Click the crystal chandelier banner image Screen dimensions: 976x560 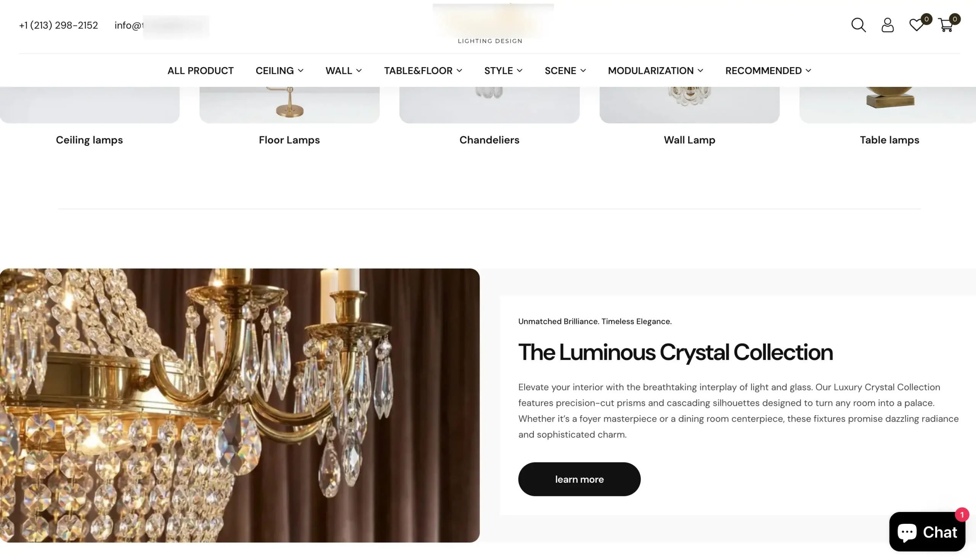240,405
